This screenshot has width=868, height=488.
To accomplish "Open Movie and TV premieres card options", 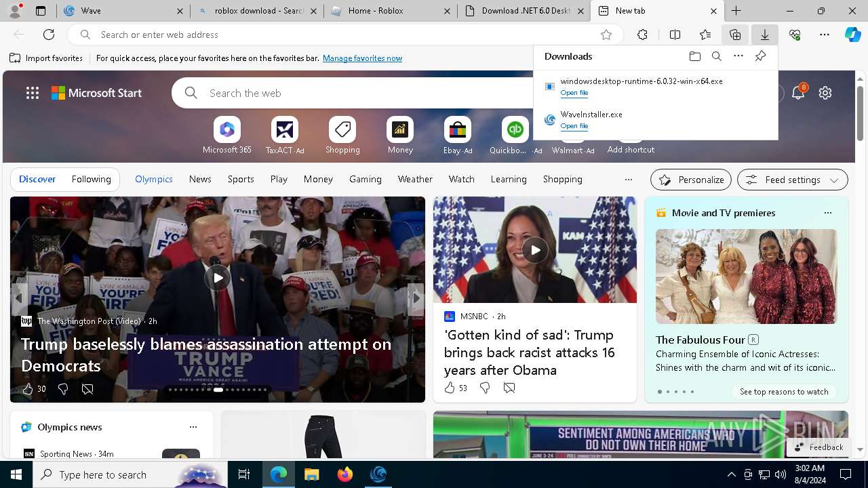I will (827, 213).
